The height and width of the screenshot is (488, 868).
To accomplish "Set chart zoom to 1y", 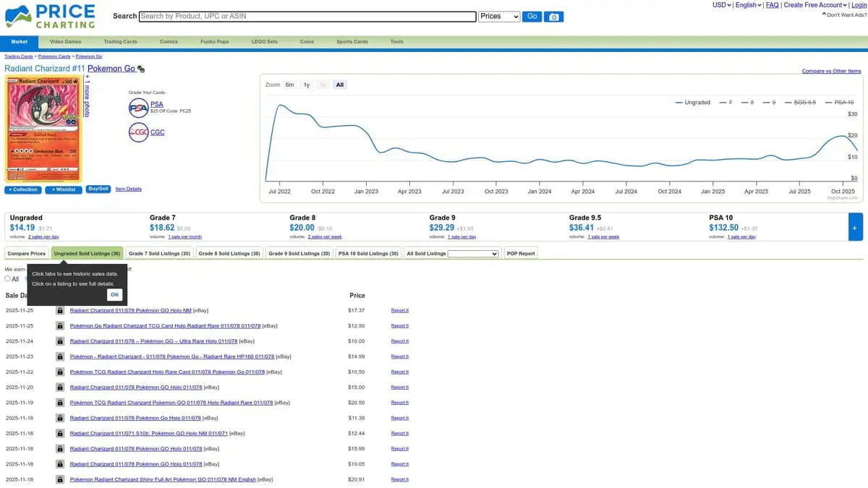I will [307, 85].
